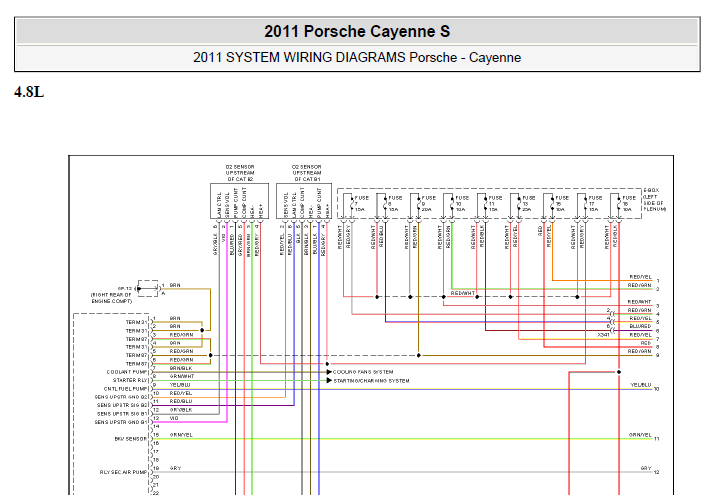Click the '4.8L' heading
The image size is (719, 495).
(x=29, y=92)
